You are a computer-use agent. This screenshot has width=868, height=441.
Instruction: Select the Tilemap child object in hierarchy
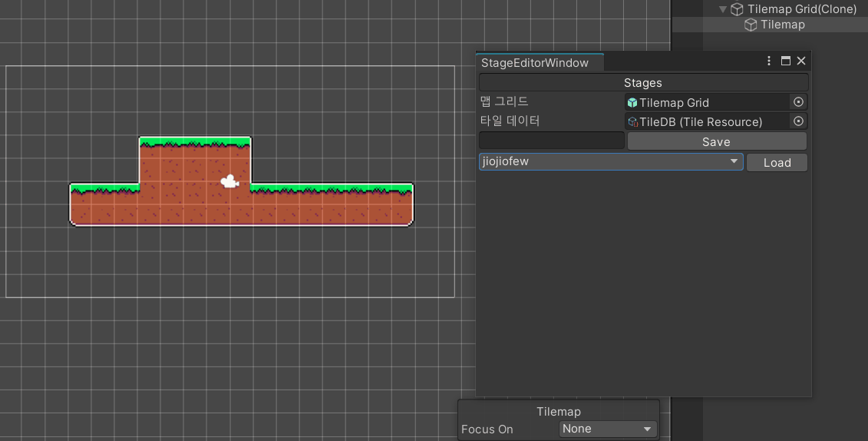coord(782,25)
